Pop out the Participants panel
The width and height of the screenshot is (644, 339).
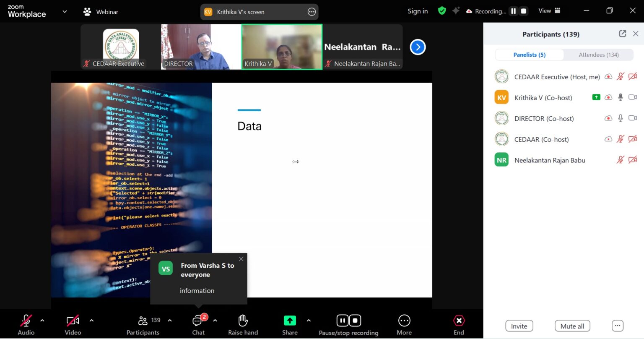click(x=623, y=34)
